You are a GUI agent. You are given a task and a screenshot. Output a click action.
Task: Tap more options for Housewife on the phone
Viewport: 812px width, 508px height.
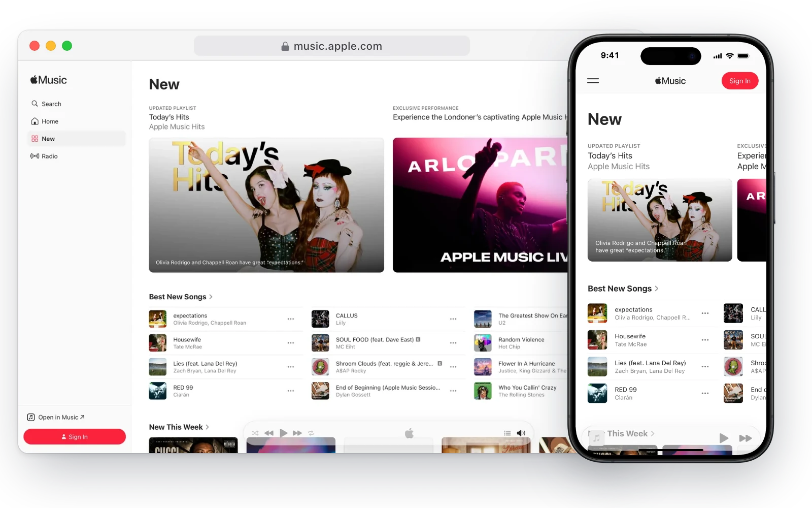(x=705, y=340)
